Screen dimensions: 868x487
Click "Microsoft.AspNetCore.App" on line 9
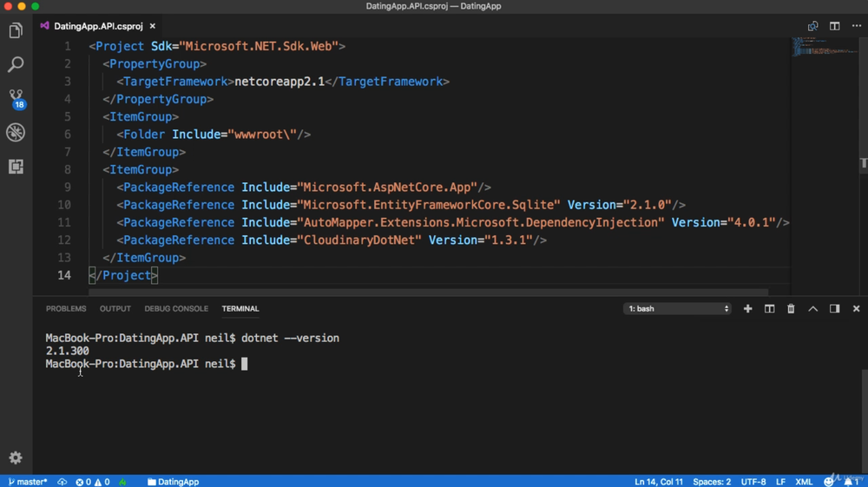tap(387, 187)
